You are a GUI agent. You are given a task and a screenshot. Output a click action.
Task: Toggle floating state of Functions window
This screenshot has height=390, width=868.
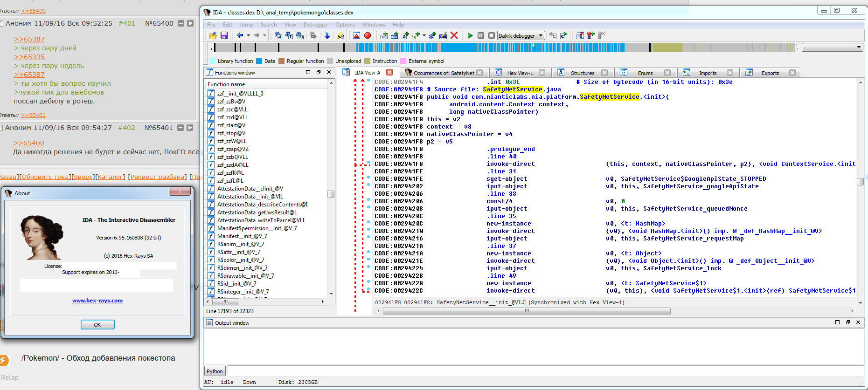318,72
